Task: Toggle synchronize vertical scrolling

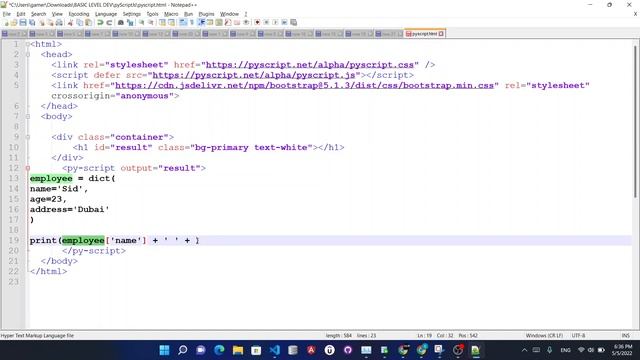Action: click(x=162, y=22)
